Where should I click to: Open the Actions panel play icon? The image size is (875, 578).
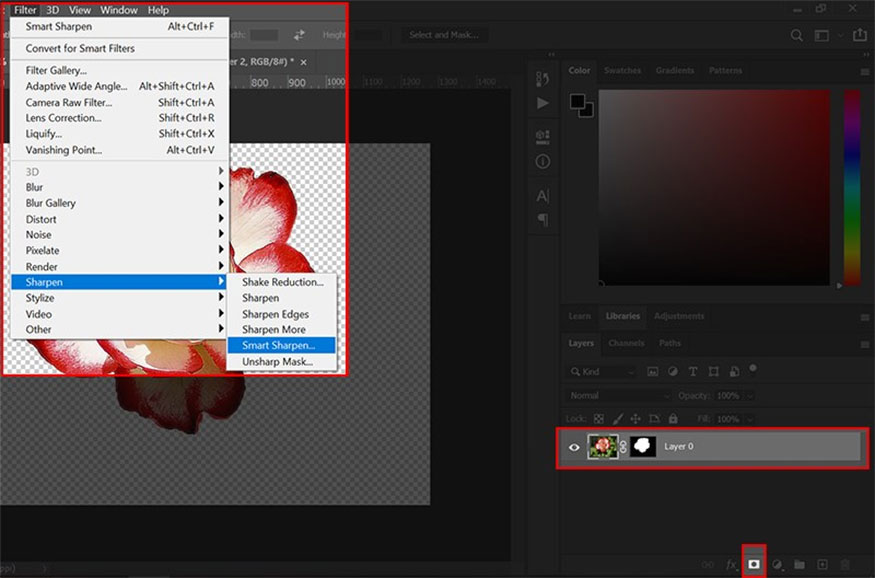542,103
